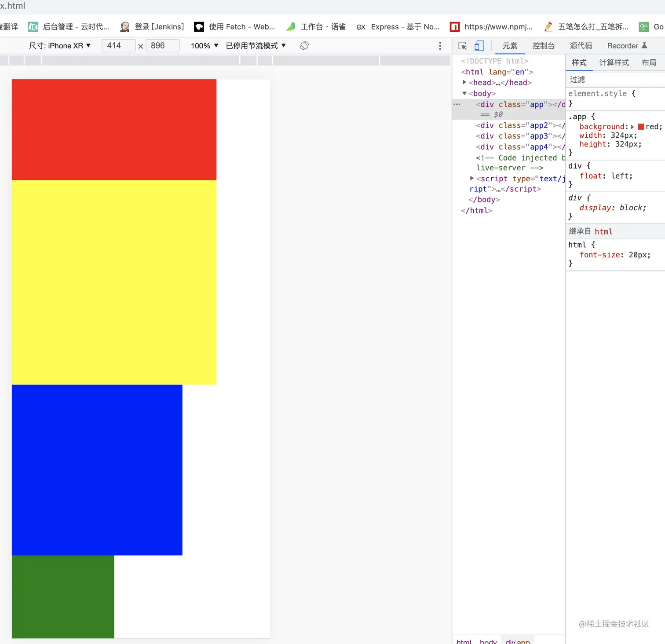Toggle the device toolbar icon

[479, 46]
